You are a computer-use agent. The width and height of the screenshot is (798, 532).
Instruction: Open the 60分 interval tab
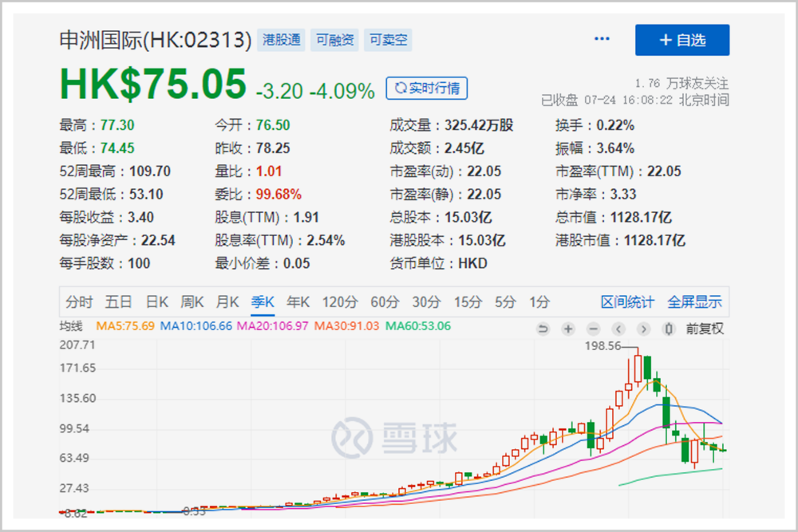[384, 302]
